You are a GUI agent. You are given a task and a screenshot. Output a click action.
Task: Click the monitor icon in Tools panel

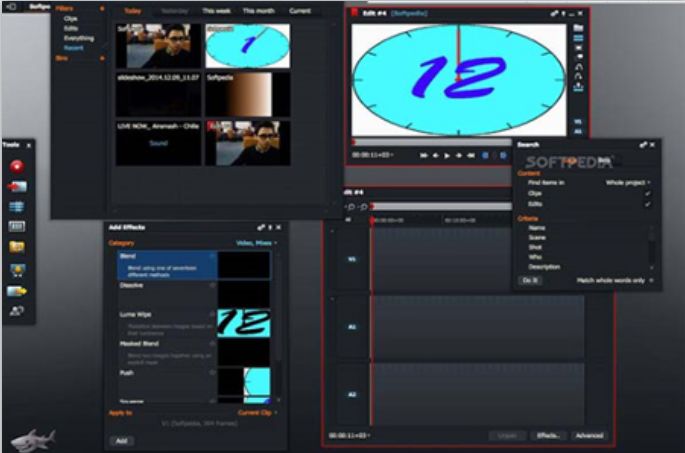(17, 270)
